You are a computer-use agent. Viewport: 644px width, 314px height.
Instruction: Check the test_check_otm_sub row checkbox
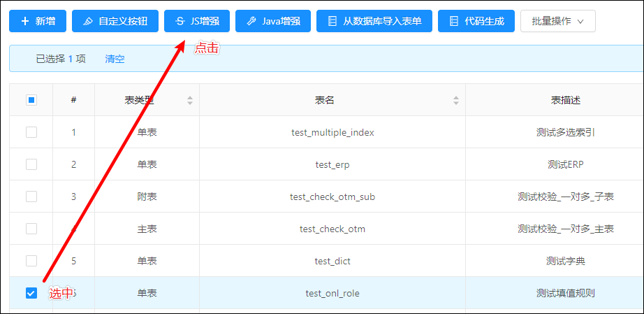(x=31, y=197)
